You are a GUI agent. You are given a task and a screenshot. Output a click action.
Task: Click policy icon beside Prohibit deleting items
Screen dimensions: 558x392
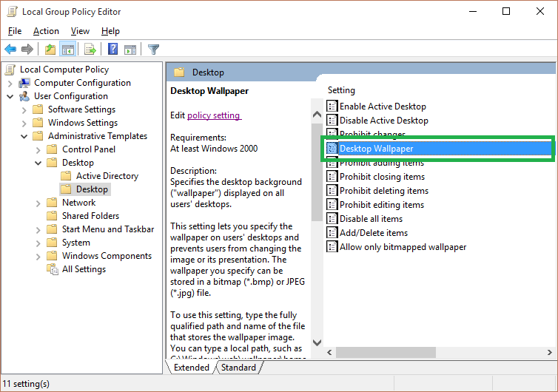pos(332,190)
